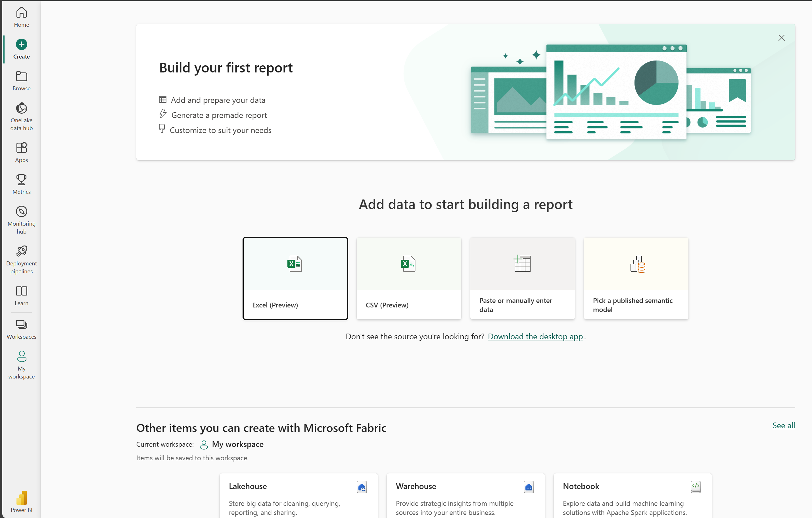Screen dimensions: 812x518
Task: Click Paste or manually enter data
Action: point(522,278)
